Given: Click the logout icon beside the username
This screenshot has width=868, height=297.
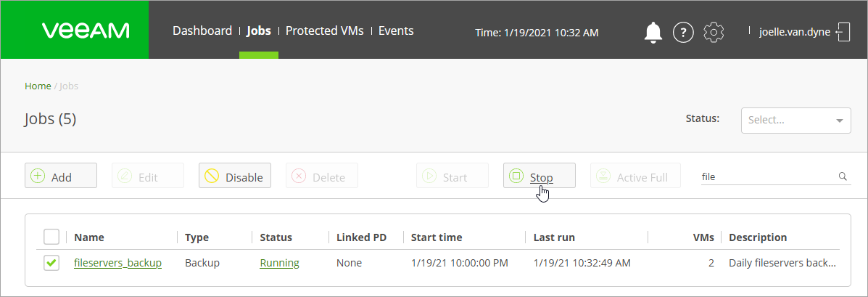Looking at the screenshot, I should tap(843, 32).
